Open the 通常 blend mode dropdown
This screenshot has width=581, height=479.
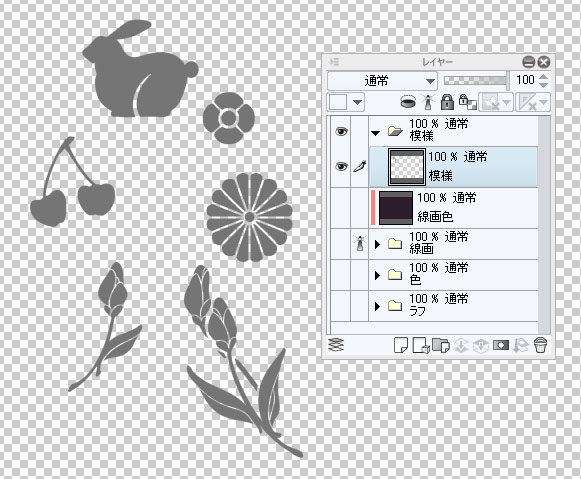[x=382, y=80]
